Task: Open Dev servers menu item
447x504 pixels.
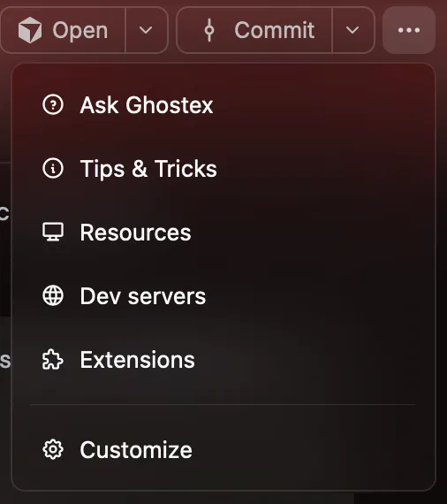Action: [223, 296]
